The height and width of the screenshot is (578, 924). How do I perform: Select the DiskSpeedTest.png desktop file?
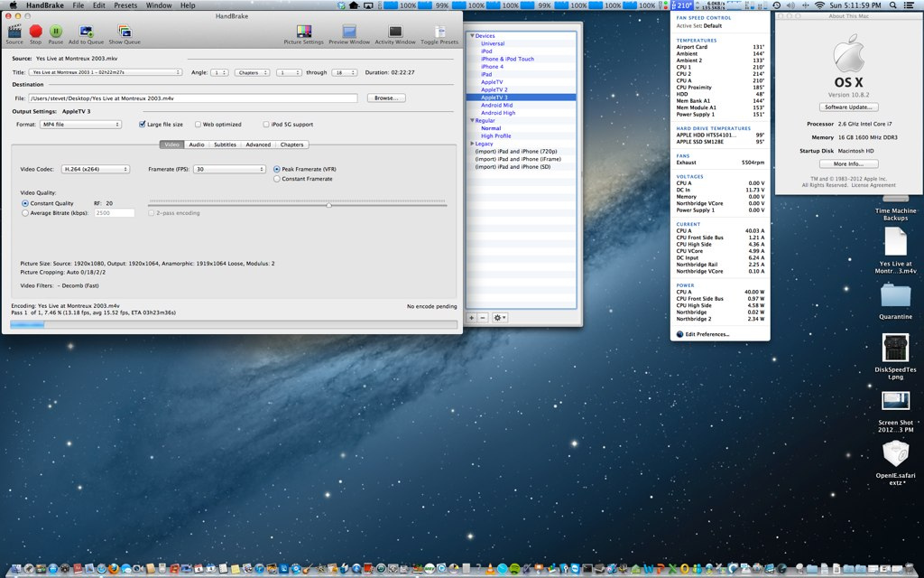click(895, 348)
